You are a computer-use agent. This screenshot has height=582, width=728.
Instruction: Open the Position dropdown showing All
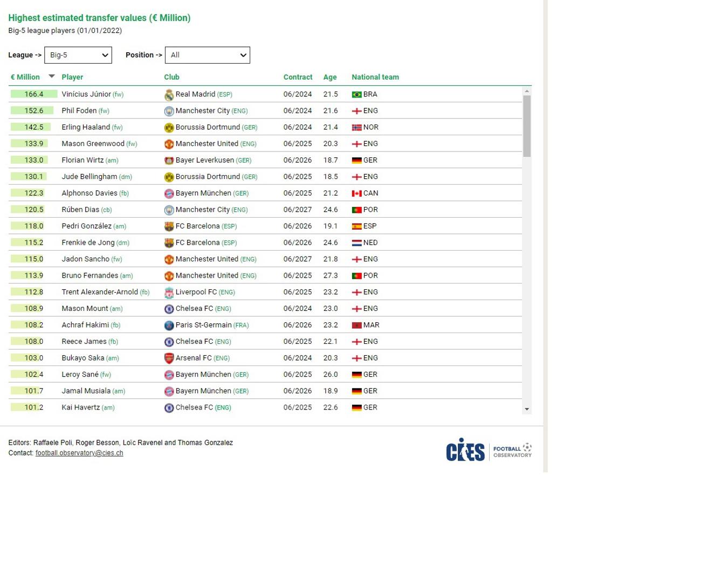208,55
